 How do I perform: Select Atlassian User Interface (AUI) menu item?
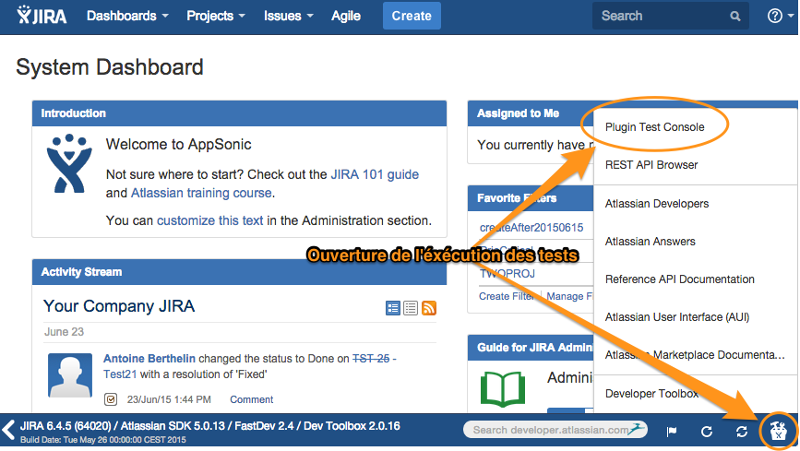[677, 317]
